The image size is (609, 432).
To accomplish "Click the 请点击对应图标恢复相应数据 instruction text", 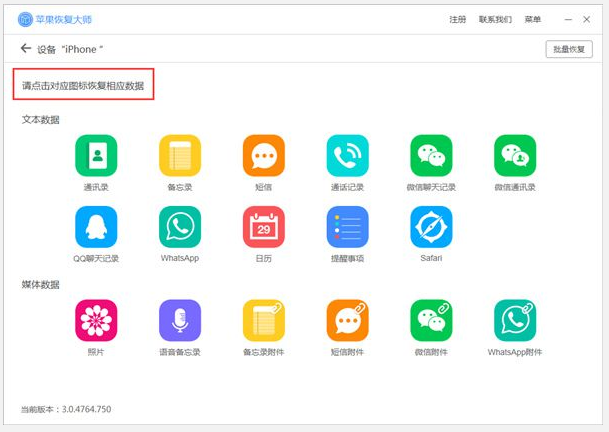I will click(83, 85).
